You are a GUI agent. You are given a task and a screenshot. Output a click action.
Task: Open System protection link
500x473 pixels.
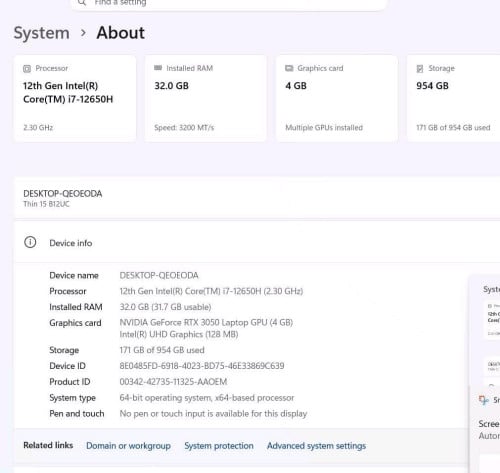pyautogui.click(x=219, y=446)
